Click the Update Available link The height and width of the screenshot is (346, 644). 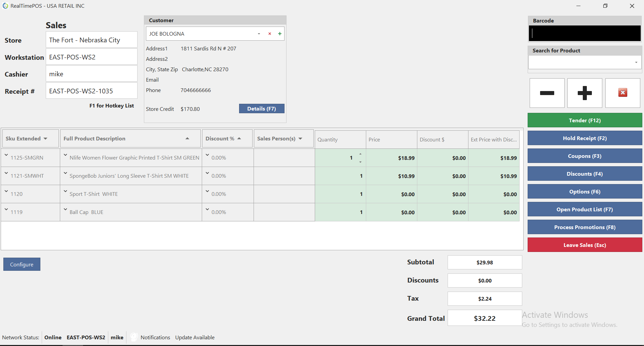[194, 337]
